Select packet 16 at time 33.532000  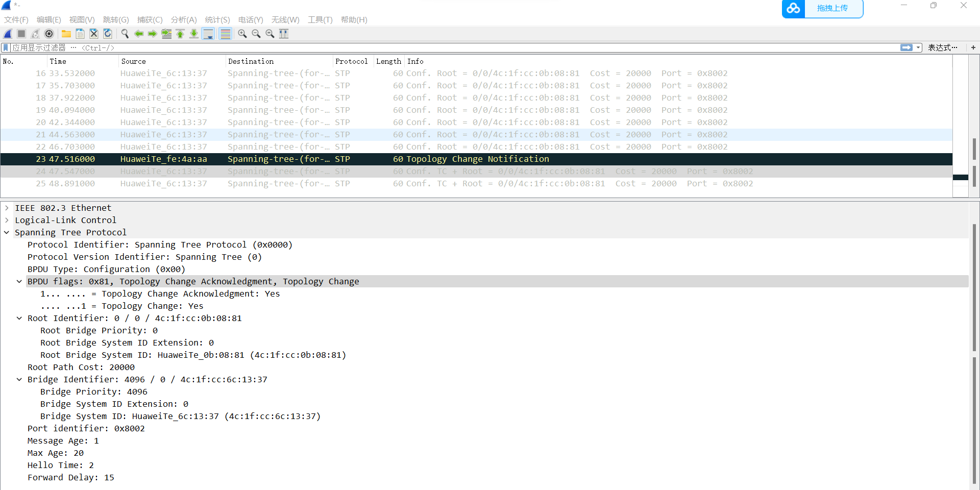pyautogui.click(x=476, y=73)
